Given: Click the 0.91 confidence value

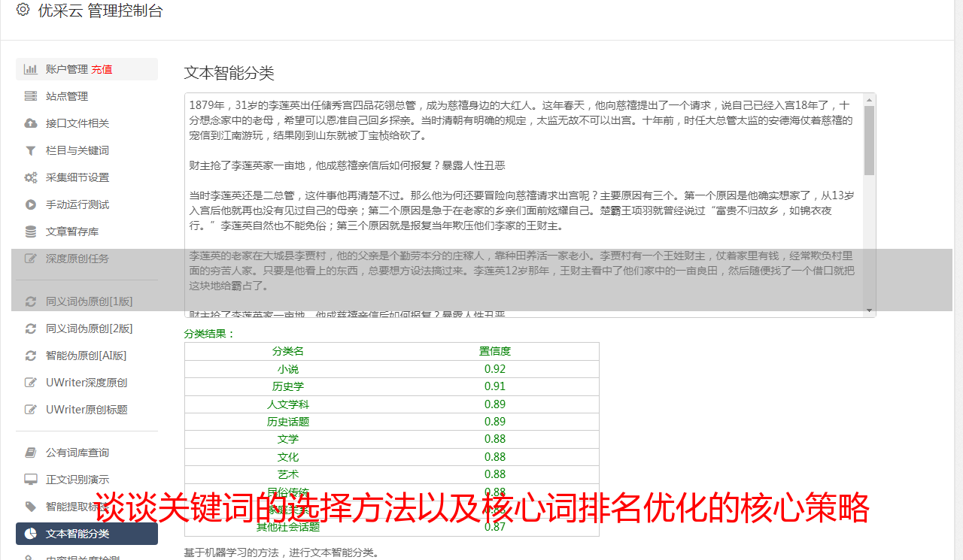Looking at the screenshot, I should click(495, 386).
